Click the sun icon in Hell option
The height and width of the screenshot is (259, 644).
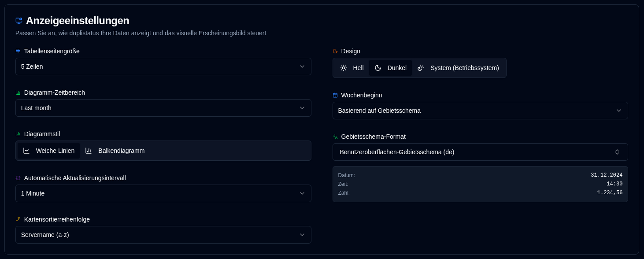click(344, 68)
